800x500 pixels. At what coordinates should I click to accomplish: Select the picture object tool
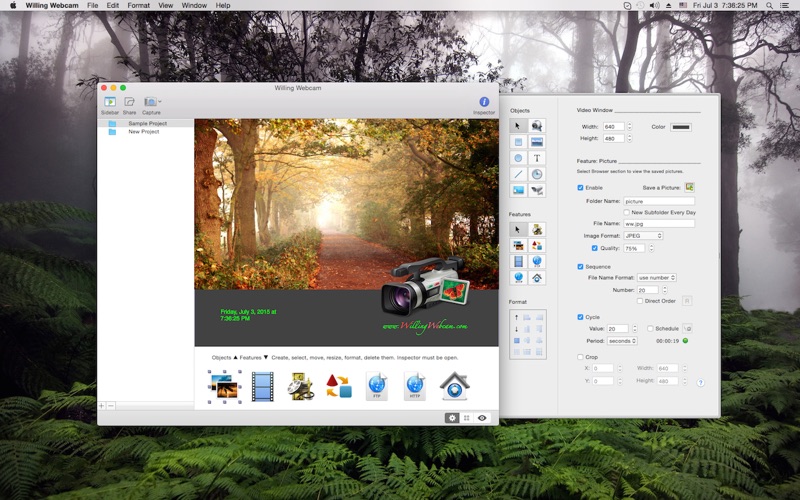(x=518, y=190)
